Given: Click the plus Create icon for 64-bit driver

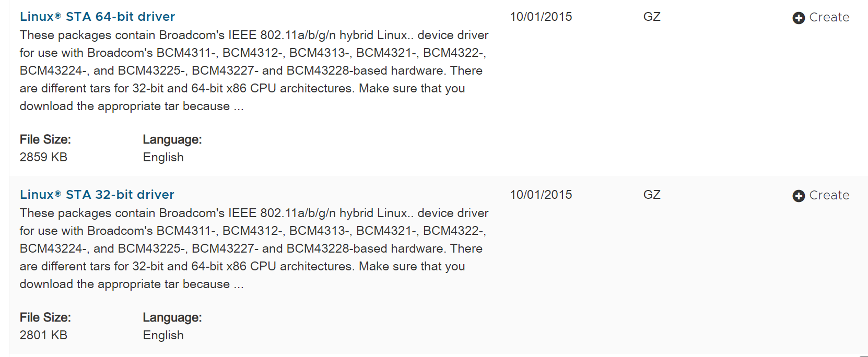Looking at the screenshot, I should pyautogui.click(x=798, y=18).
